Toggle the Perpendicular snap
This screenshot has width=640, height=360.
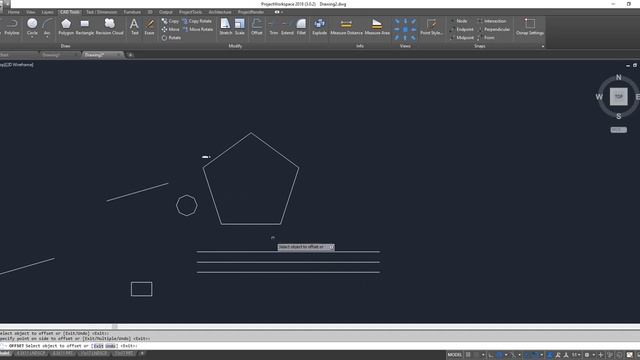[494, 29]
